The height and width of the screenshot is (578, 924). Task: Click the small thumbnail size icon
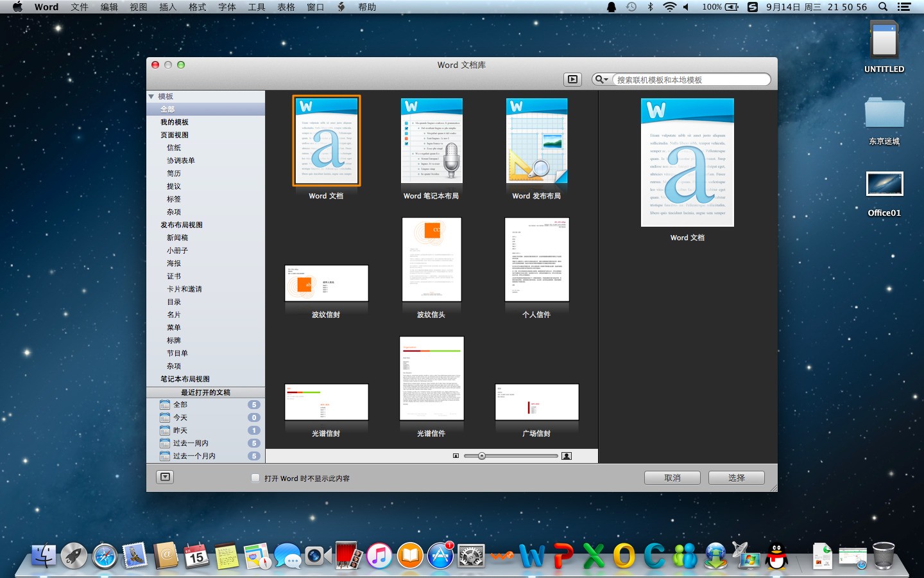[x=456, y=456]
